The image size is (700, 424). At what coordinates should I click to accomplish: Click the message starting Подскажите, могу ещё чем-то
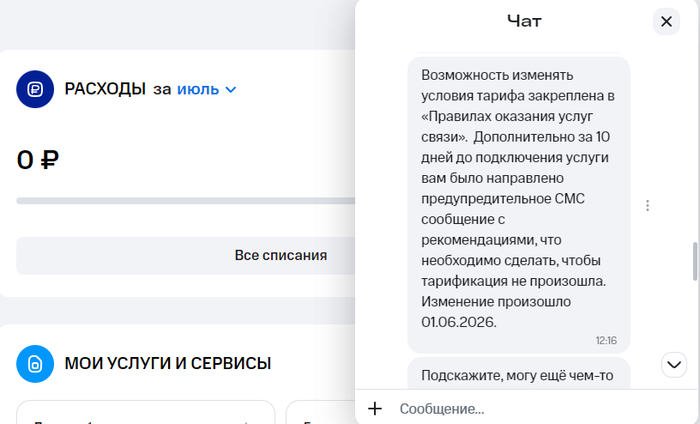pos(519,374)
